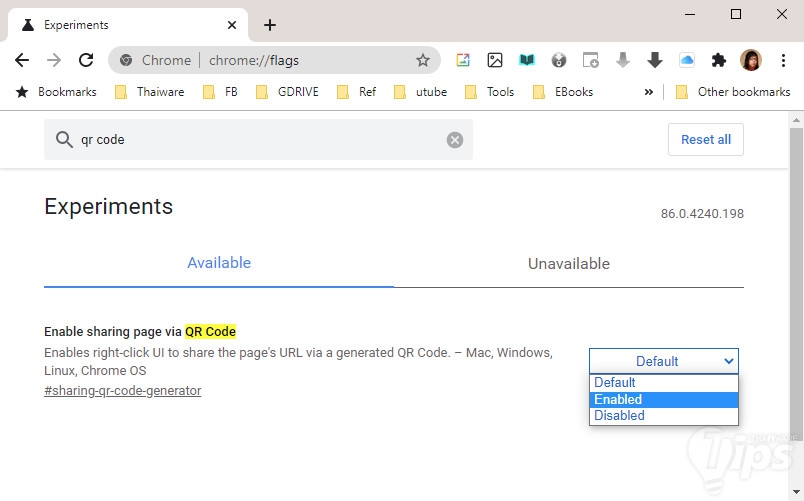The height and width of the screenshot is (501, 804).
Task: Switch to the Available tab
Action: [x=219, y=263]
